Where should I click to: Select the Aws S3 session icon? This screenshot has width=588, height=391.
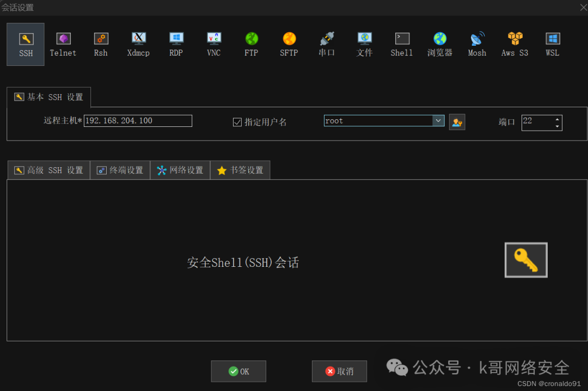[x=514, y=44]
